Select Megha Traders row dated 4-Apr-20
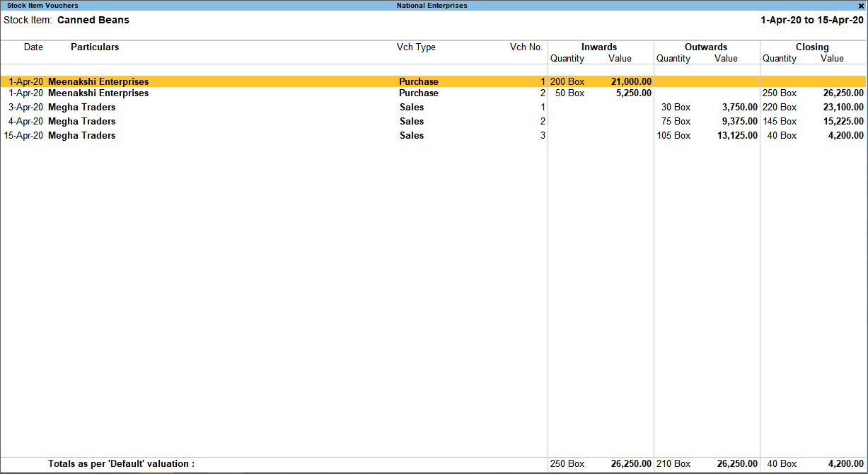This screenshot has width=868, height=474. [x=433, y=122]
